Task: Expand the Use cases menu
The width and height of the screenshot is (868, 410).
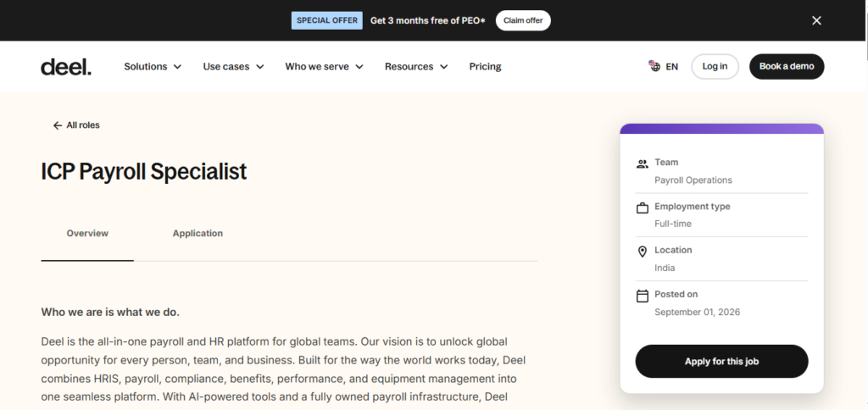Action: (x=234, y=66)
